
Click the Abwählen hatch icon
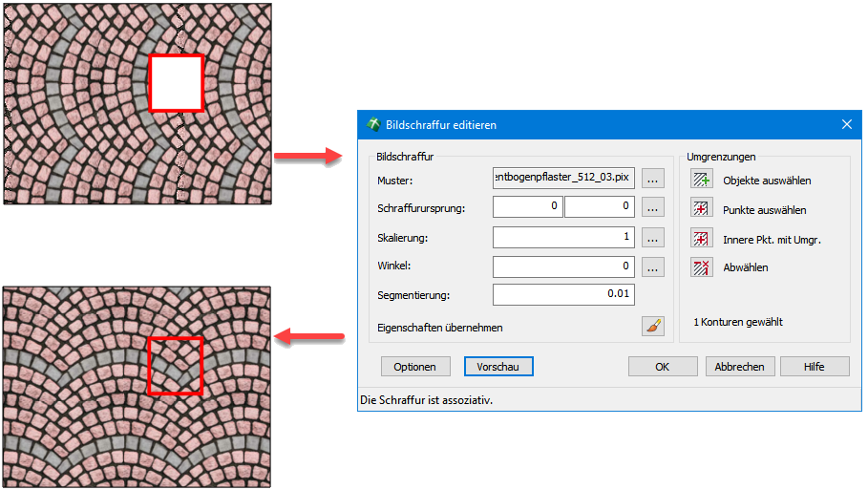click(702, 267)
